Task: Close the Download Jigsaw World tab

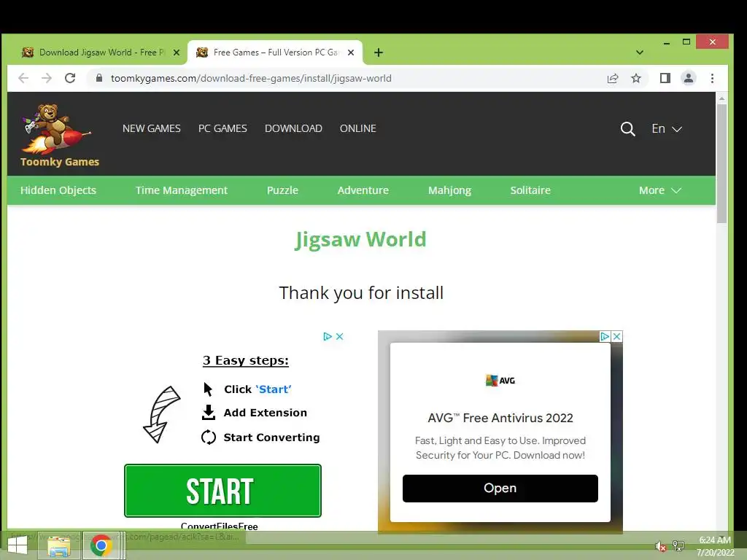Action: point(177,52)
